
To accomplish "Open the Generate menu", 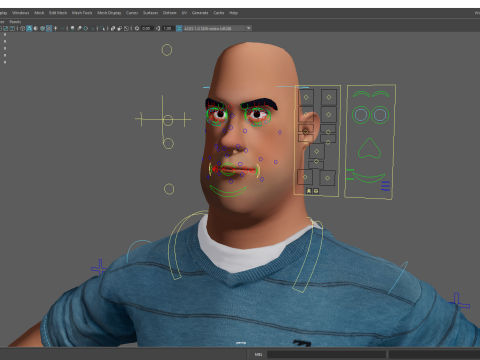I will click(200, 13).
